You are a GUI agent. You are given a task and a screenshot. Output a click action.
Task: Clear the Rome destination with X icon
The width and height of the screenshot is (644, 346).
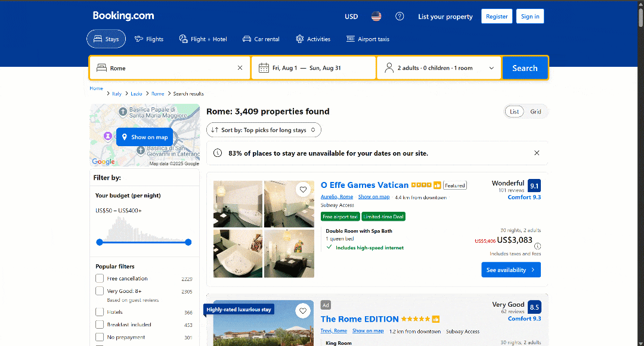tap(240, 68)
